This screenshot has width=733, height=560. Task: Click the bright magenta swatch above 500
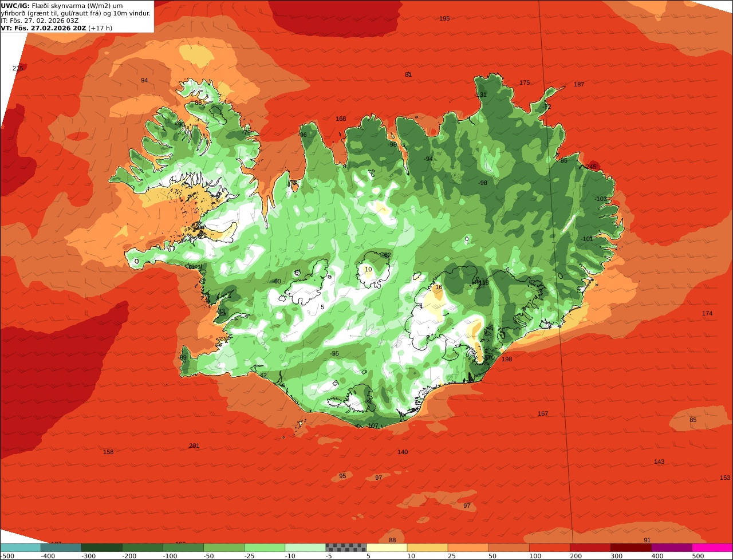tap(712, 547)
